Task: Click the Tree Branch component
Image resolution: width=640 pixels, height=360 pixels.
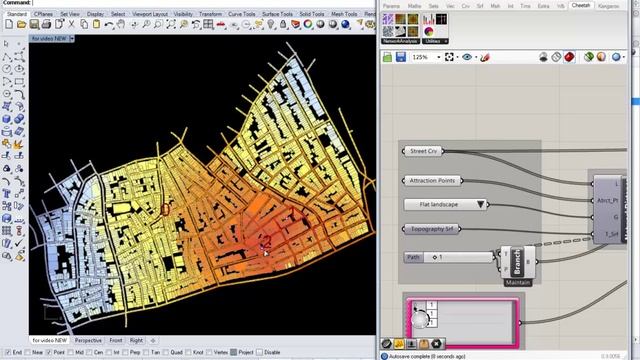Action: tap(517, 262)
